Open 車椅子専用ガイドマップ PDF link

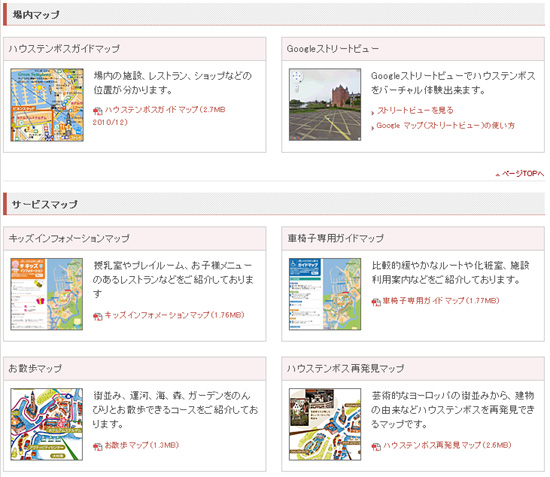tap(441, 301)
